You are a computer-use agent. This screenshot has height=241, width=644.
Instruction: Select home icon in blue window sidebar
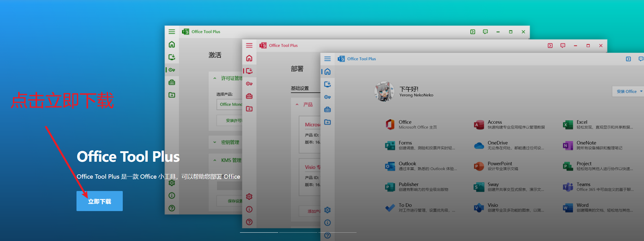point(328,72)
